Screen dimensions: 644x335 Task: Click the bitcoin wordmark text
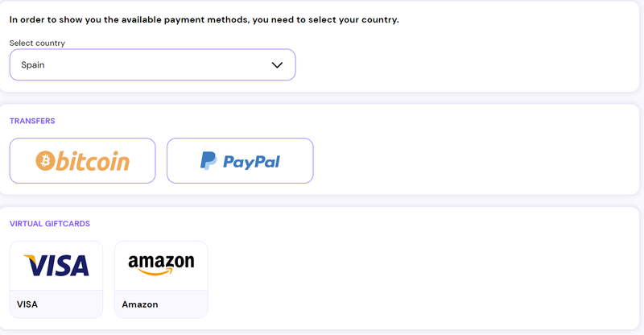click(x=93, y=161)
